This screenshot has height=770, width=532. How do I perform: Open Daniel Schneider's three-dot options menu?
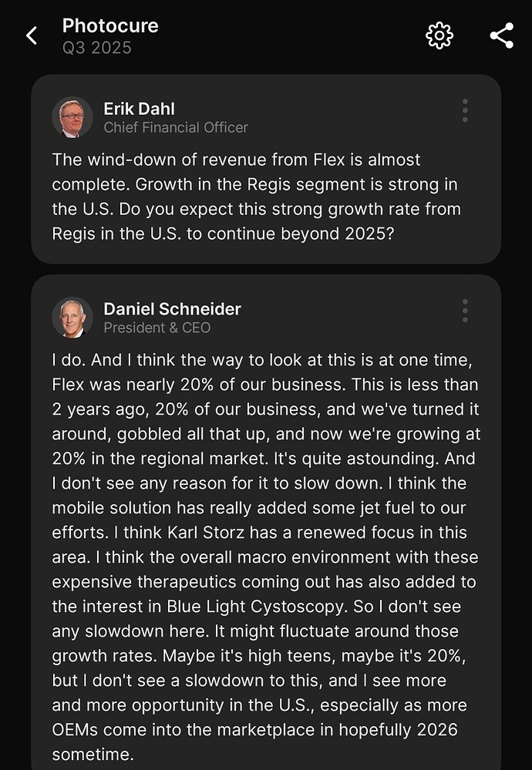(x=465, y=311)
